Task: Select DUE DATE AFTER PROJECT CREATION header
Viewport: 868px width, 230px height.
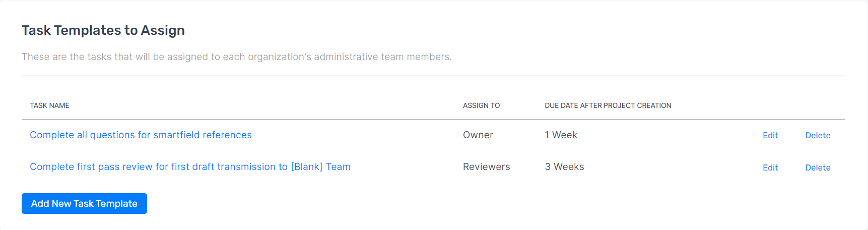Action: (608, 105)
